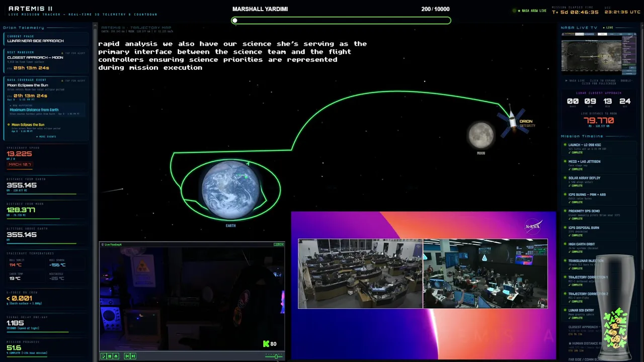Click the Closest Approach – Moon maneuver title

click(x=35, y=58)
